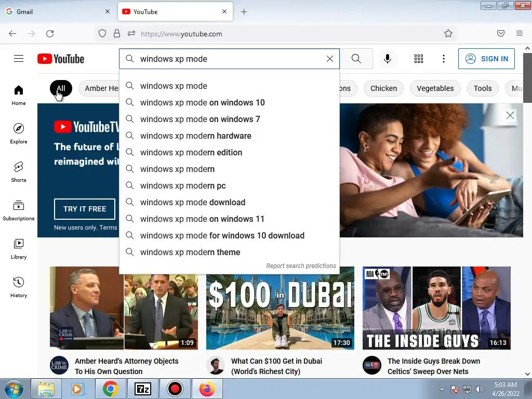Click title "The Inside Guys Break Down Celtics' Sweep"
The image size is (532, 399).
pyautogui.click(x=434, y=366)
